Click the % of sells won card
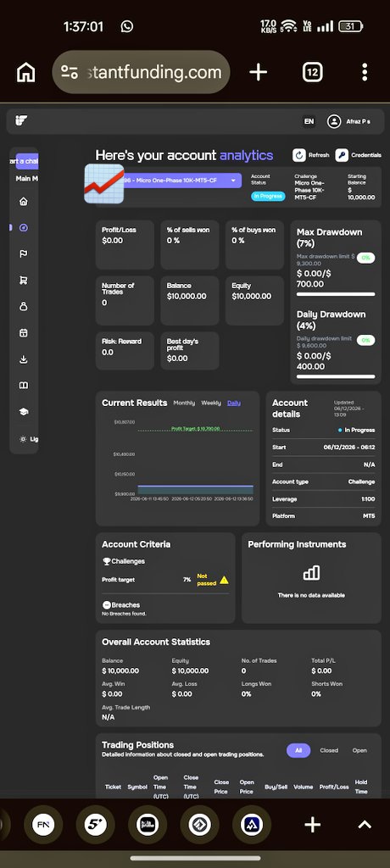The image size is (390, 868). coord(189,245)
